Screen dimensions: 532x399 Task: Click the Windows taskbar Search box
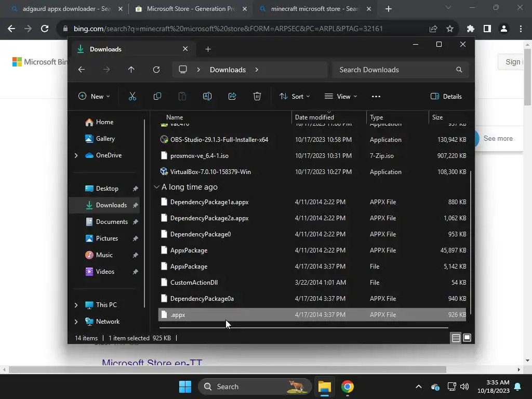255,387
